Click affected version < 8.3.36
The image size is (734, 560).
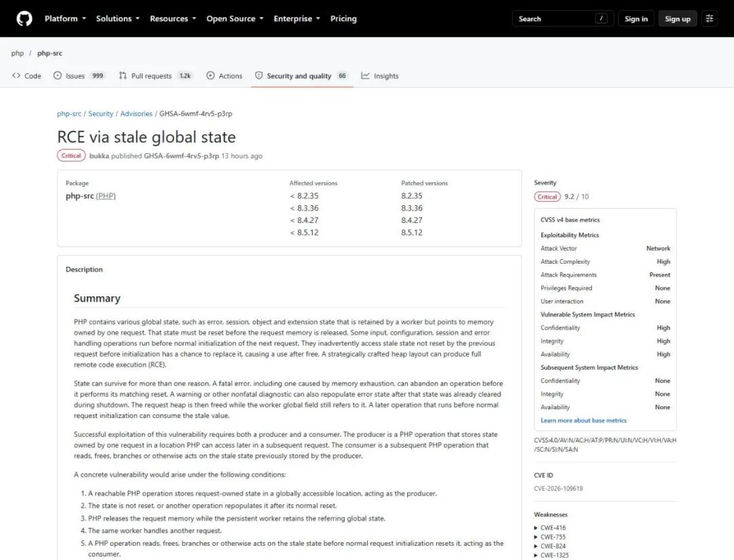tap(304, 208)
